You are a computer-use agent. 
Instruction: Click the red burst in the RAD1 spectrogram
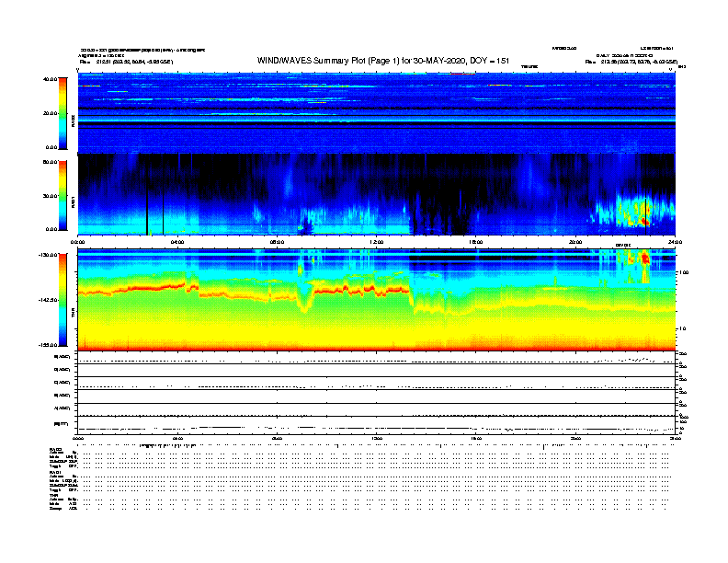pyautogui.click(x=644, y=221)
